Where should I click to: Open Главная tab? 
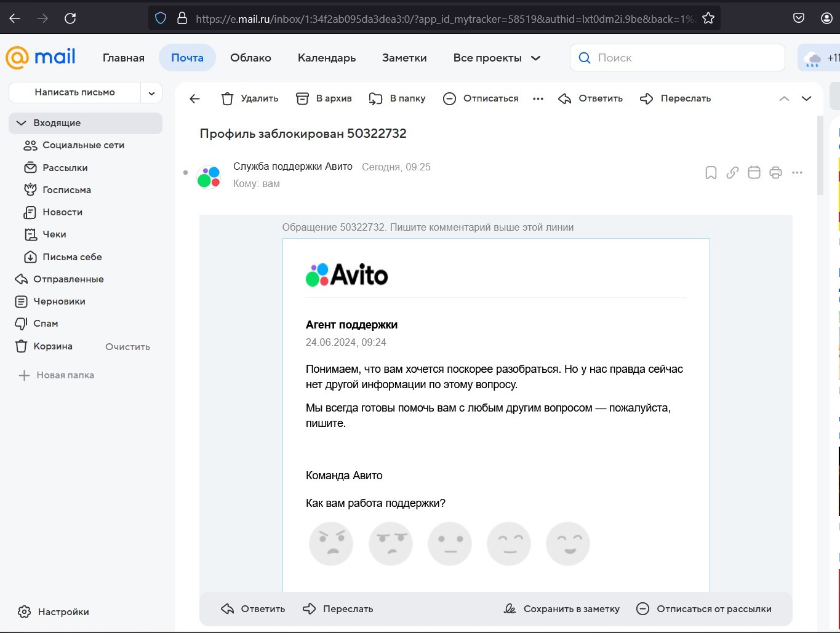click(x=124, y=58)
